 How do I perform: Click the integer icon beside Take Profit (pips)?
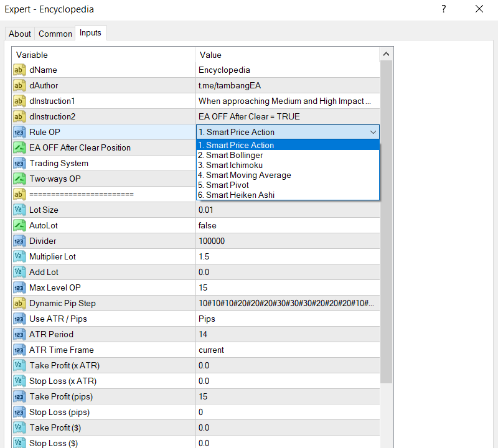pyautogui.click(x=19, y=396)
